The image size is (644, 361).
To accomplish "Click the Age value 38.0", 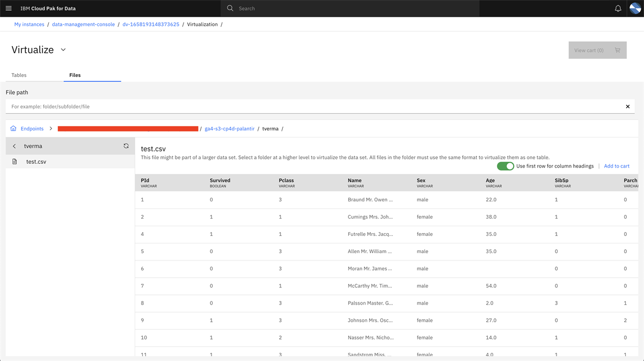I will click(x=491, y=217).
